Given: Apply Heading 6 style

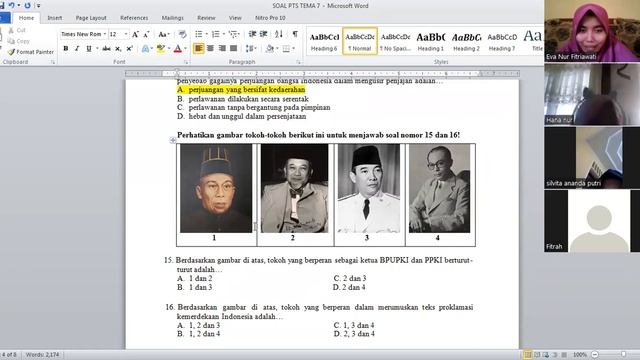Looking at the screenshot, I should [x=324, y=42].
